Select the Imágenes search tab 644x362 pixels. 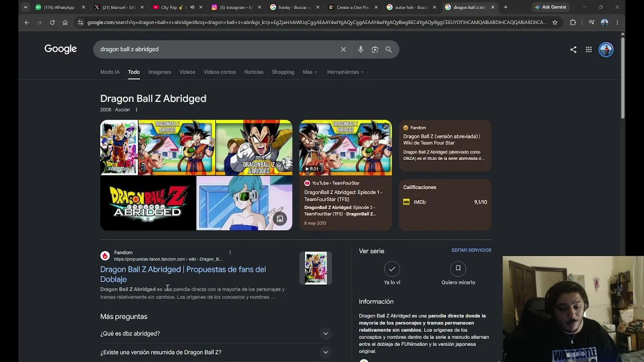pyautogui.click(x=159, y=72)
